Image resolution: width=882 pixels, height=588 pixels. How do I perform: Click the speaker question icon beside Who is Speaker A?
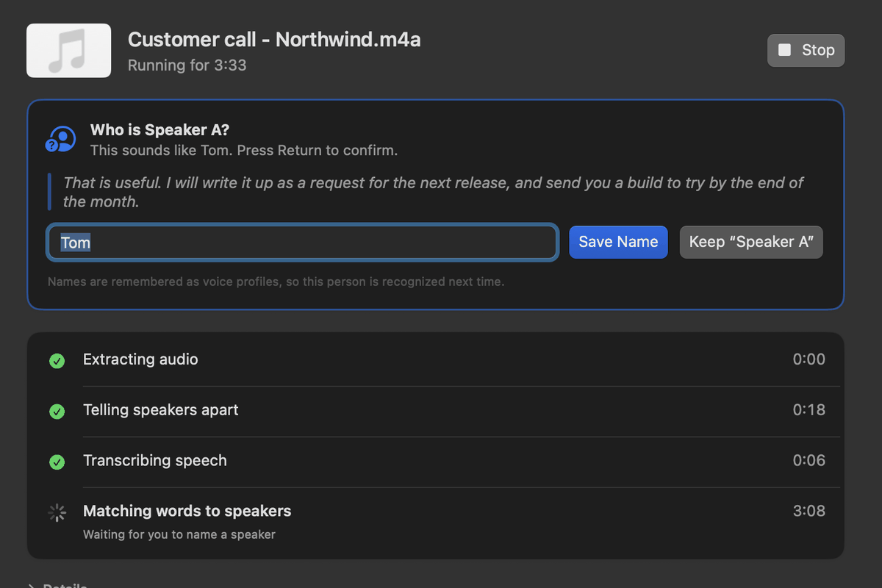tap(60, 139)
